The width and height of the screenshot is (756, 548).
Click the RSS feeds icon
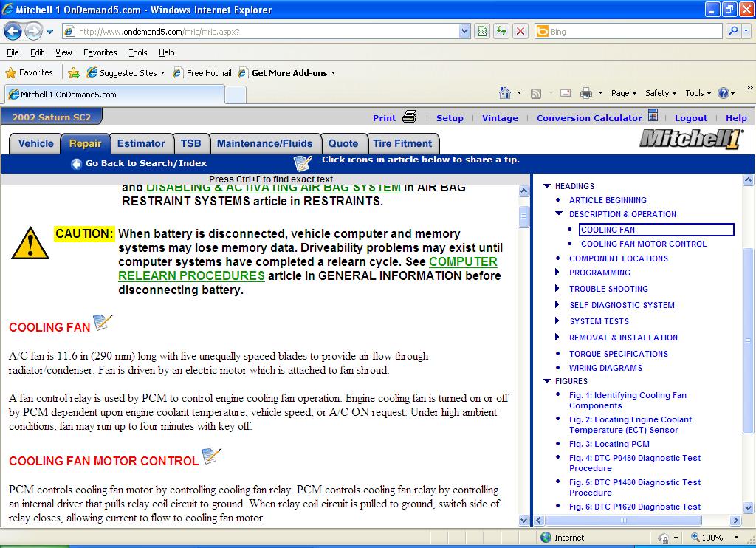pos(536,94)
